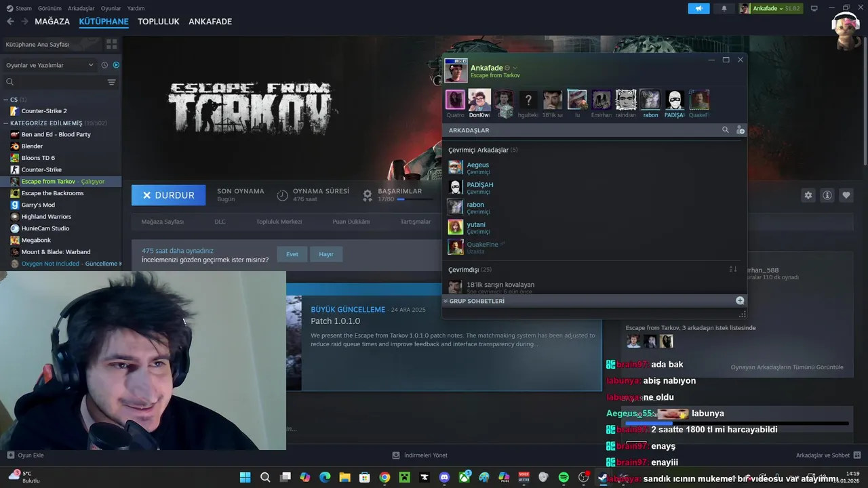Open the MAĞAZA tab
The image size is (868, 488).
52,22
